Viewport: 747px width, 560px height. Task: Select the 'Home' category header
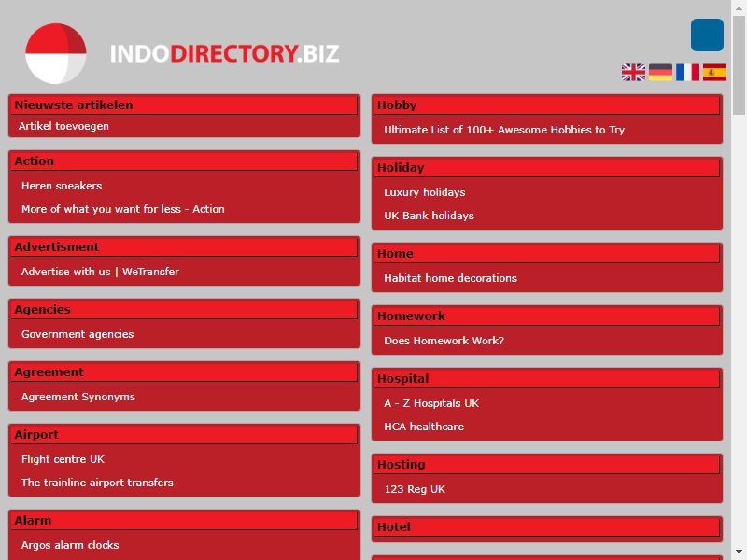(x=546, y=254)
